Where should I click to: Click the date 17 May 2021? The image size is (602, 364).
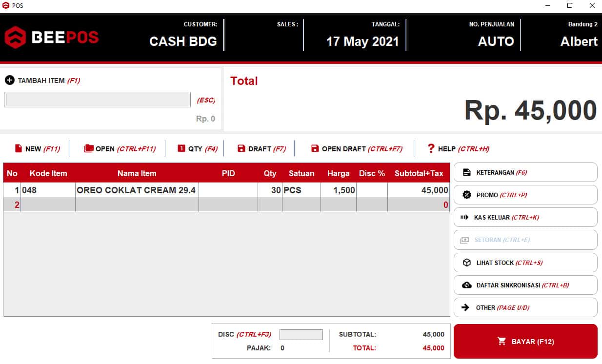click(x=362, y=41)
